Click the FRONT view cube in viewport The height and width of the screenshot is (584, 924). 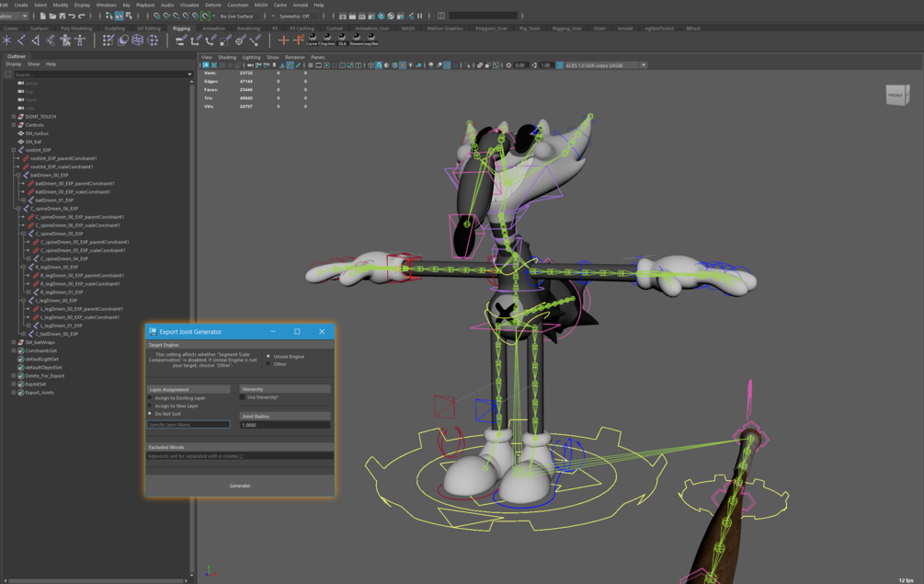point(897,95)
